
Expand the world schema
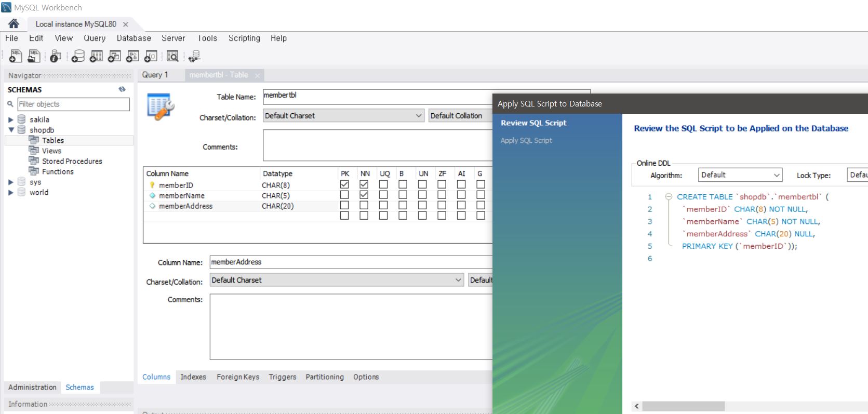pyautogui.click(x=11, y=192)
